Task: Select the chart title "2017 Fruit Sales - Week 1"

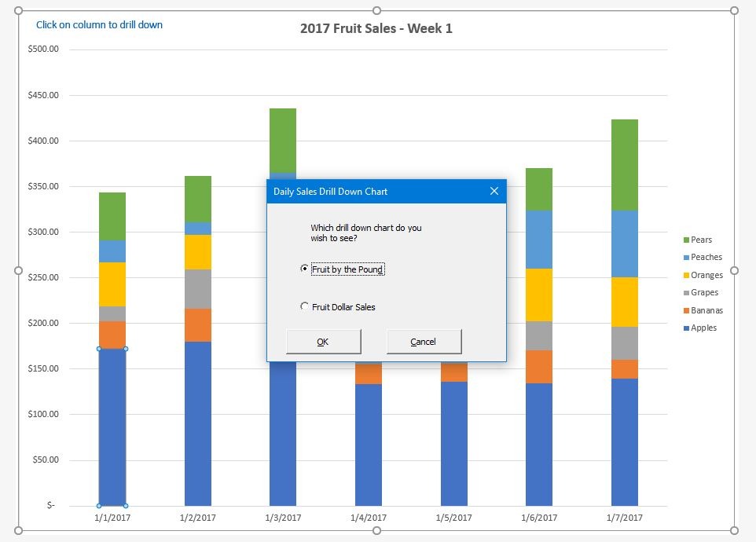Action: coord(376,28)
